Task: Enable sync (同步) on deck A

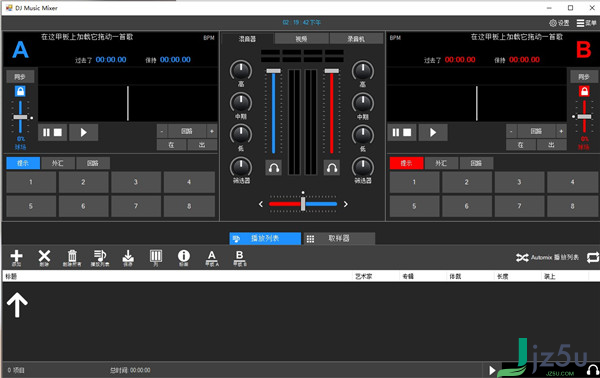Action: (x=20, y=77)
